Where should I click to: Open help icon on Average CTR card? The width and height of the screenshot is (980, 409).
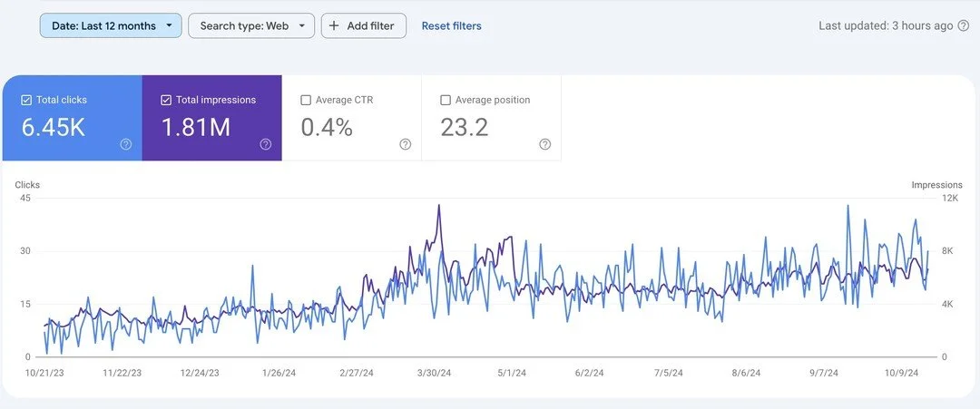(x=406, y=144)
